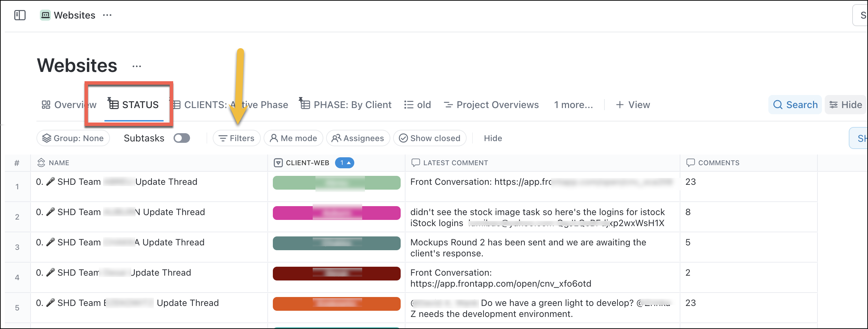
Task: Open the Group: None dropdown
Action: click(73, 138)
